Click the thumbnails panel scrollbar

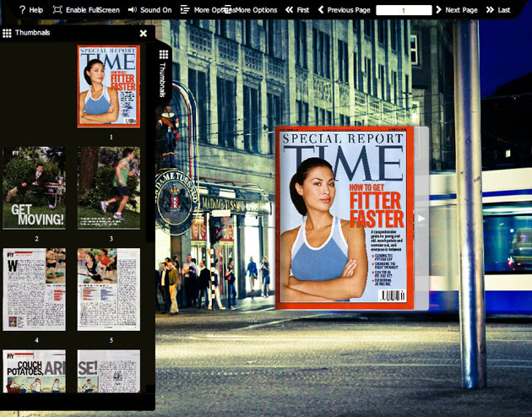pyautogui.click(x=149, y=143)
